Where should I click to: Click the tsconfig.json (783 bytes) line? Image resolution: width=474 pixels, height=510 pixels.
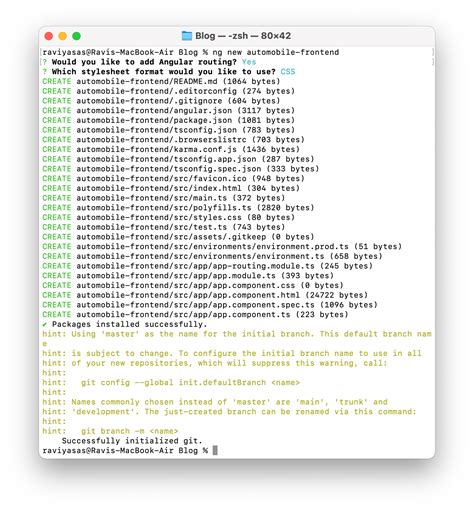(x=168, y=130)
